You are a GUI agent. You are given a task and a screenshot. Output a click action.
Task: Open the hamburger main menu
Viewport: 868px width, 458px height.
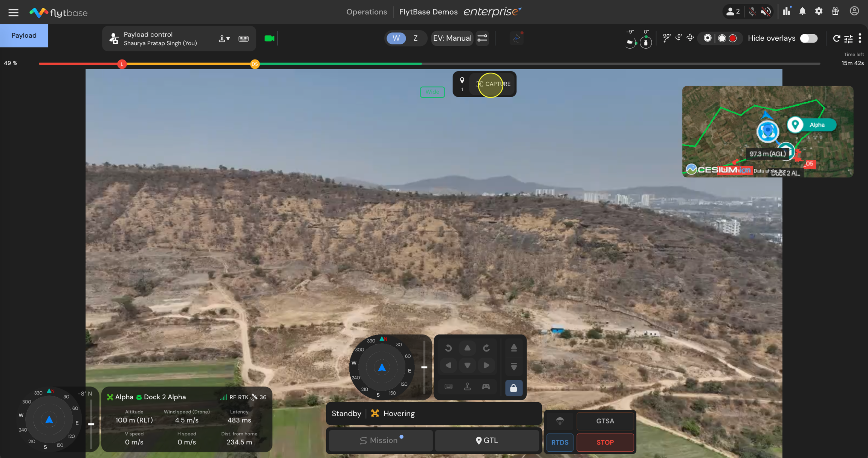click(x=14, y=12)
